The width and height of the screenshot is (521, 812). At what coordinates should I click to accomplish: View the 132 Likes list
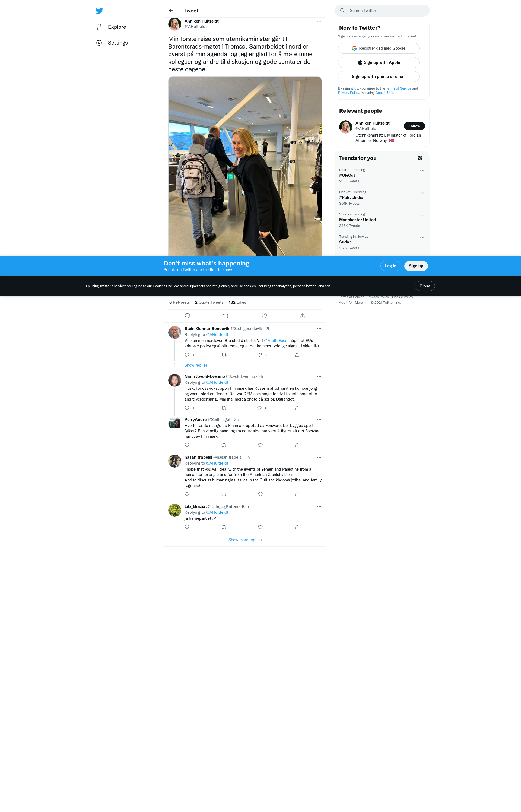click(x=237, y=303)
